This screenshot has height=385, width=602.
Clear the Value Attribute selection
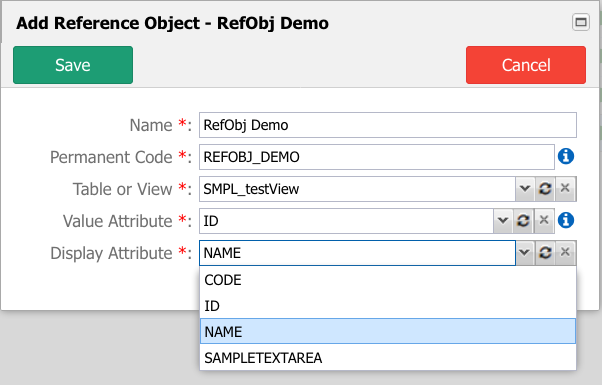pos(544,221)
